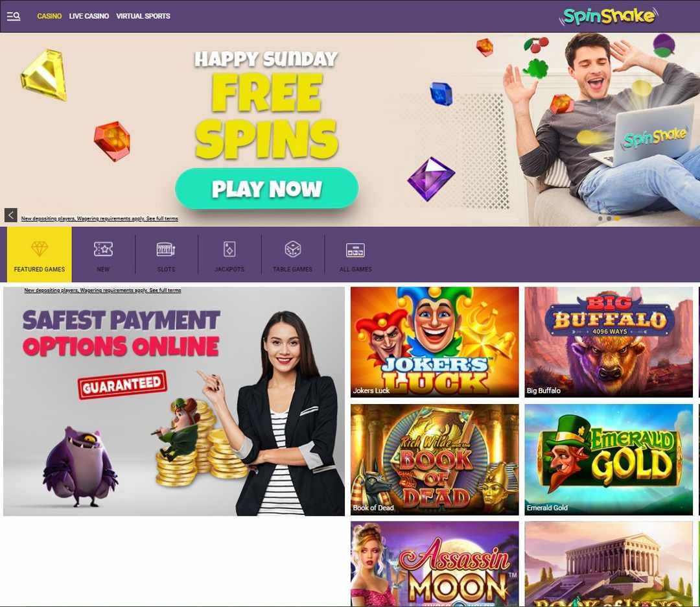Click the green Play Now button
The width and height of the screenshot is (700, 607).
[x=266, y=188]
